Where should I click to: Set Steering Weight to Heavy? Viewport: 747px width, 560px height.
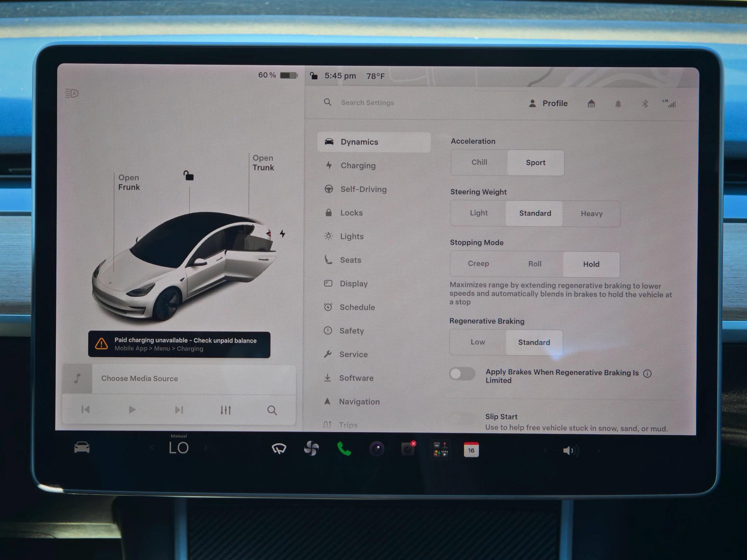click(591, 214)
